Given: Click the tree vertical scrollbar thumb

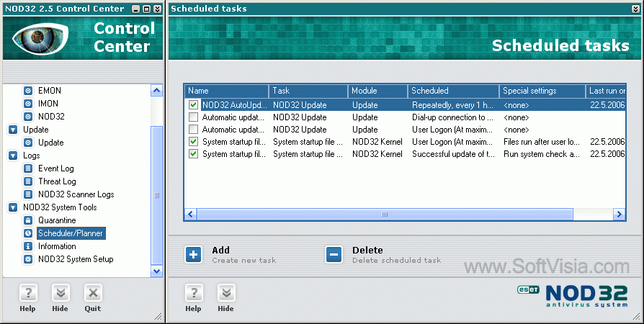Looking at the screenshot, I should click(x=157, y=195).
